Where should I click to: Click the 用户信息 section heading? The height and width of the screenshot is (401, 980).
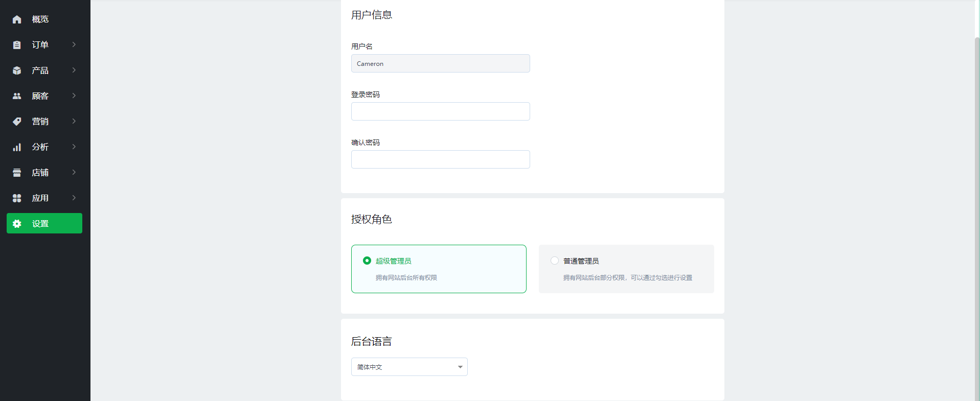point(372,15)
